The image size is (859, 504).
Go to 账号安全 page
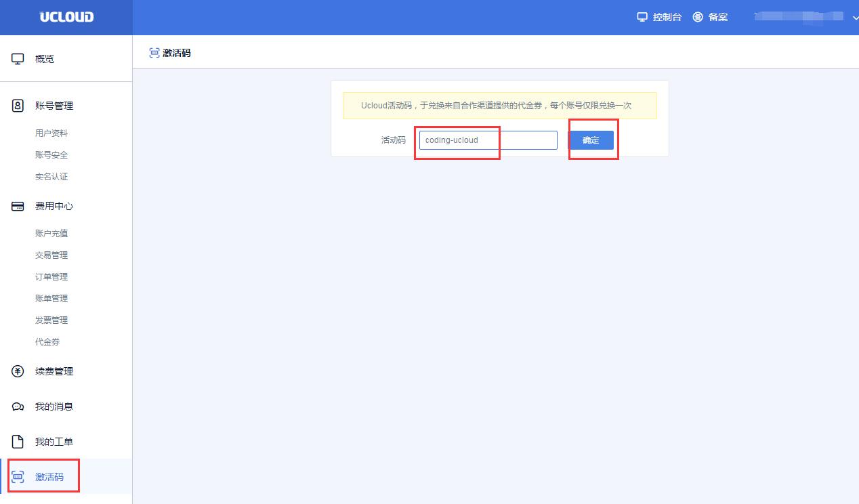[51, 155]
